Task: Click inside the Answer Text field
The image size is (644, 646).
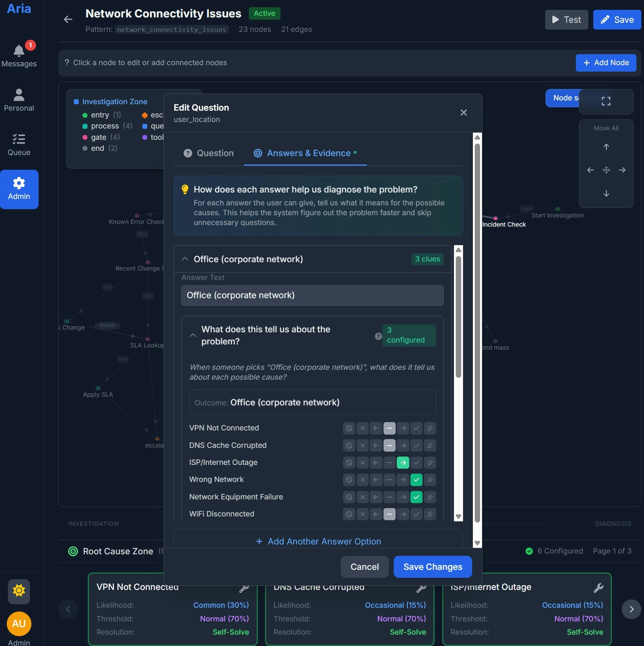Action: click(x=312, y=295)
